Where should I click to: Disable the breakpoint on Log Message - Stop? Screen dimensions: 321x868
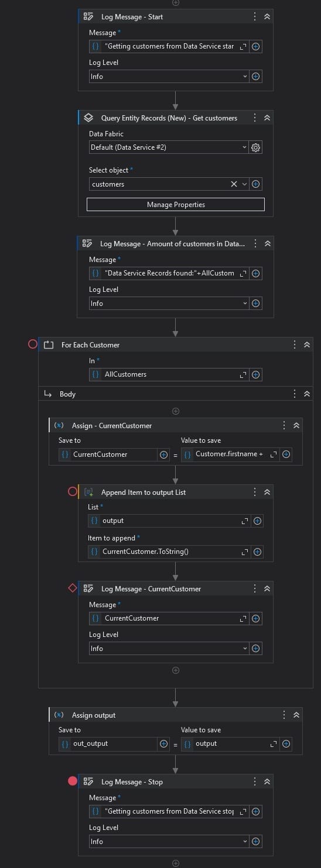[x=73, y=781]
